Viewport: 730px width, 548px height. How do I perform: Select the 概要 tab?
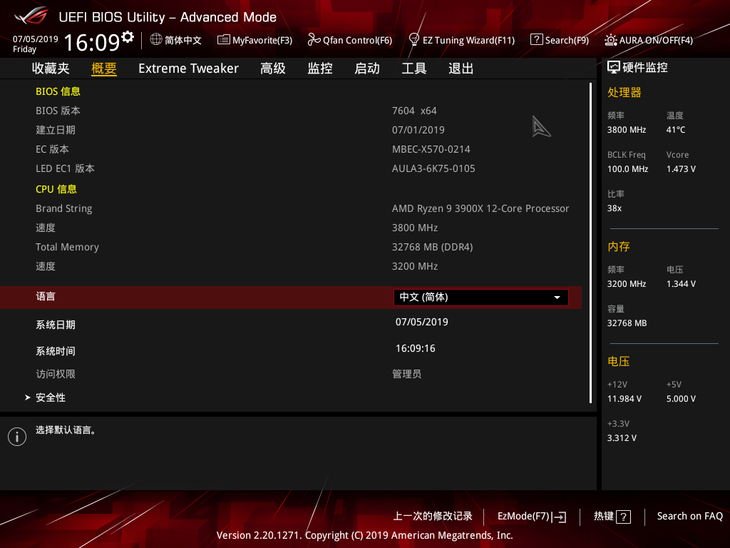[x=104, y=68]
